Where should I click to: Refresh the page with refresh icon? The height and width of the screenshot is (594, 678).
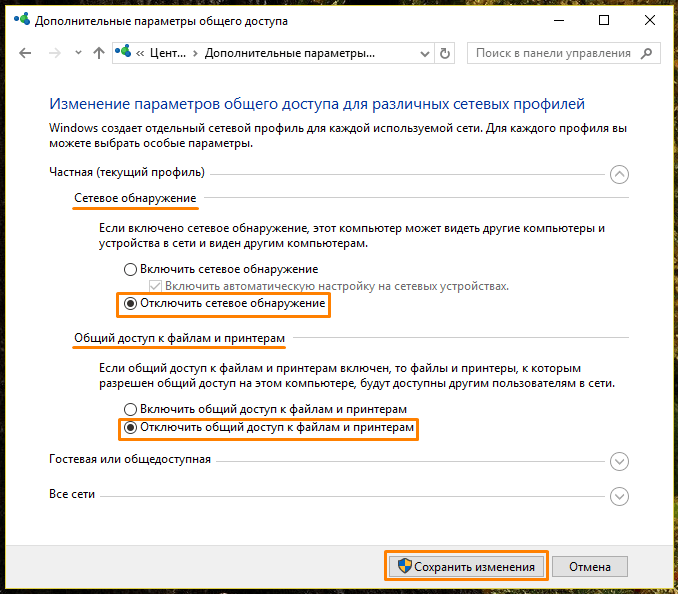445,53
